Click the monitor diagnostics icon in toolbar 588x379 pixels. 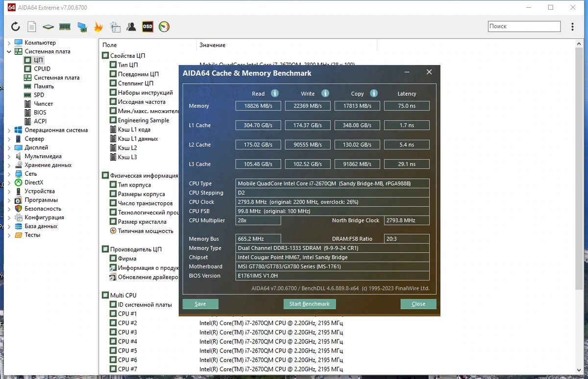click(82, 26)
